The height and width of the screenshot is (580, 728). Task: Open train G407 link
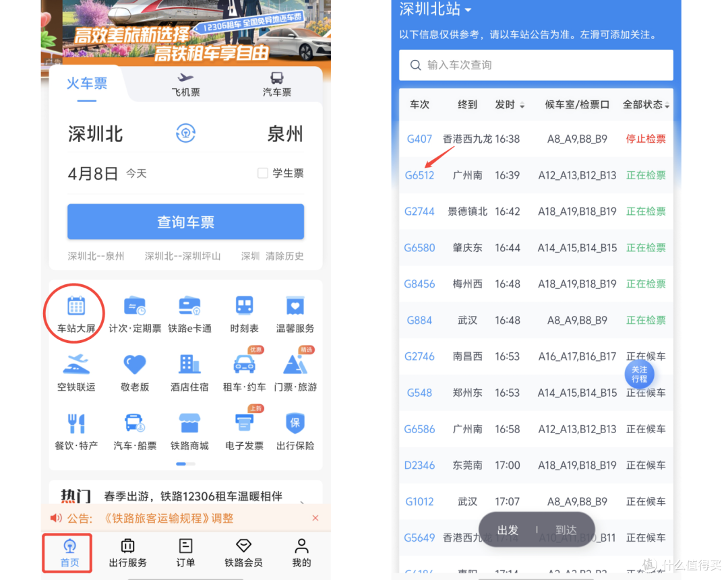click(419, 139)
